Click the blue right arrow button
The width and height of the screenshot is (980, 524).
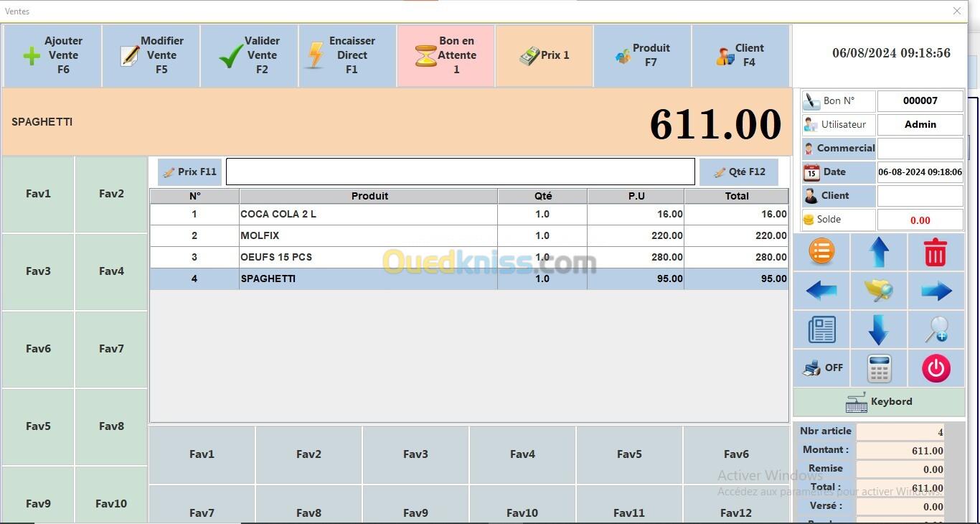[x=936, y=291]
